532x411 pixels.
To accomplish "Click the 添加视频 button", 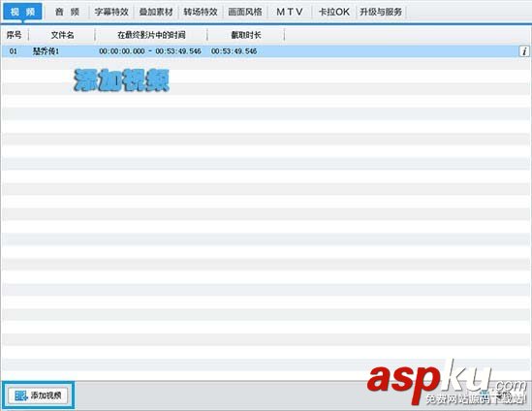I will [38, 395].
